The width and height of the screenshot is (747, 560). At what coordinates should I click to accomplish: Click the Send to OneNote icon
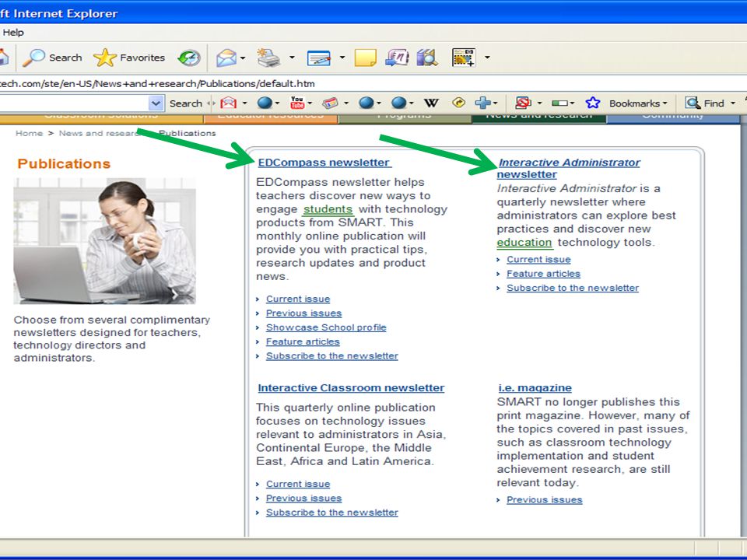pos(397,58)
